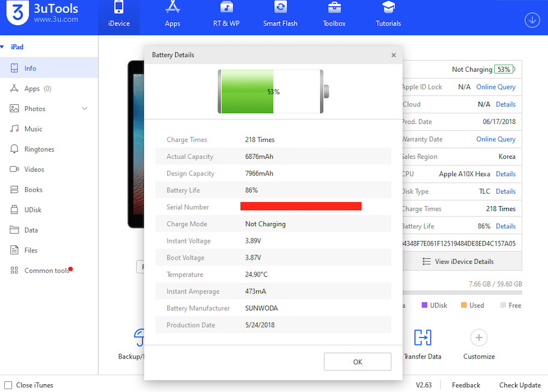Expand the Photos sidebar chevron
Screen dimensions: 548x392
(85, 108)
